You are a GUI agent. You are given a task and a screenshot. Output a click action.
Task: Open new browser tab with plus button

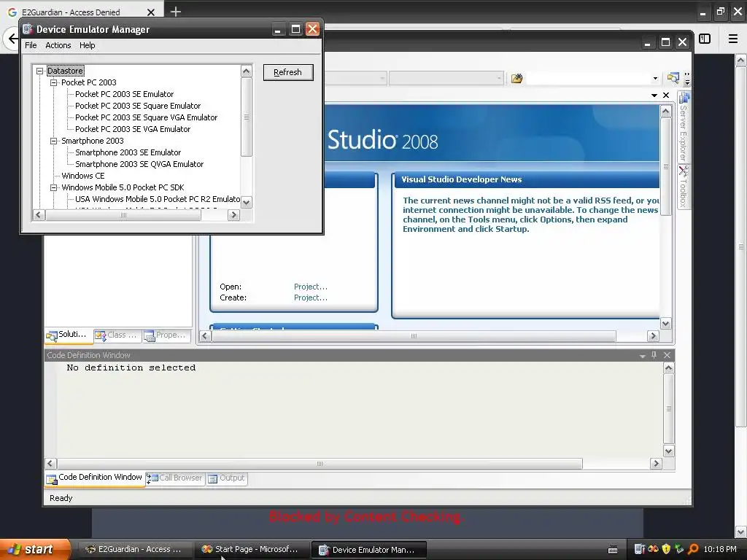coord(176,12)
